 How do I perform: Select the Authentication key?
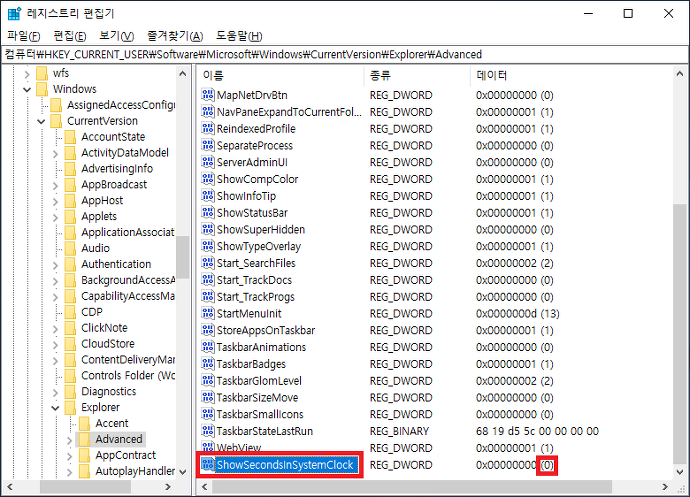pyautogui.click(x=116, y=264)
